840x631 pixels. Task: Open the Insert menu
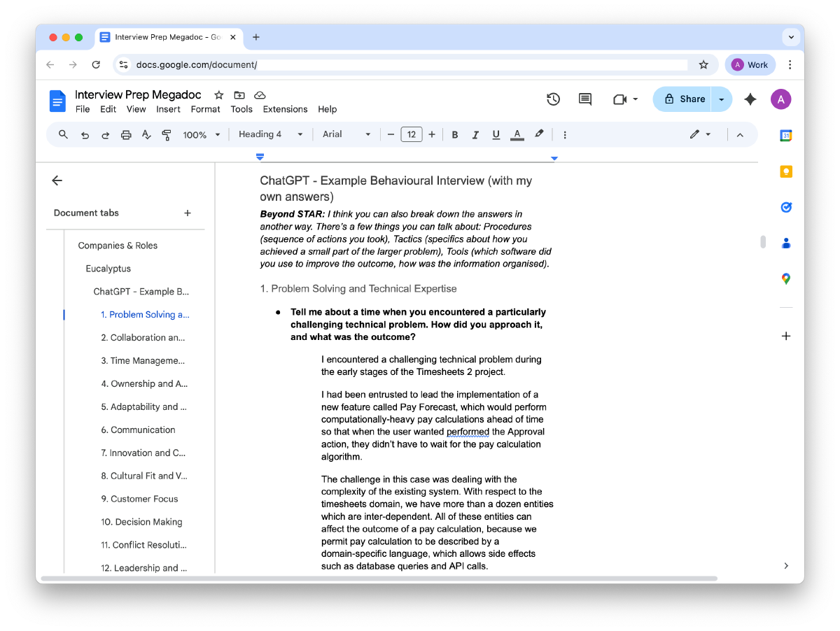click(168, 109)
